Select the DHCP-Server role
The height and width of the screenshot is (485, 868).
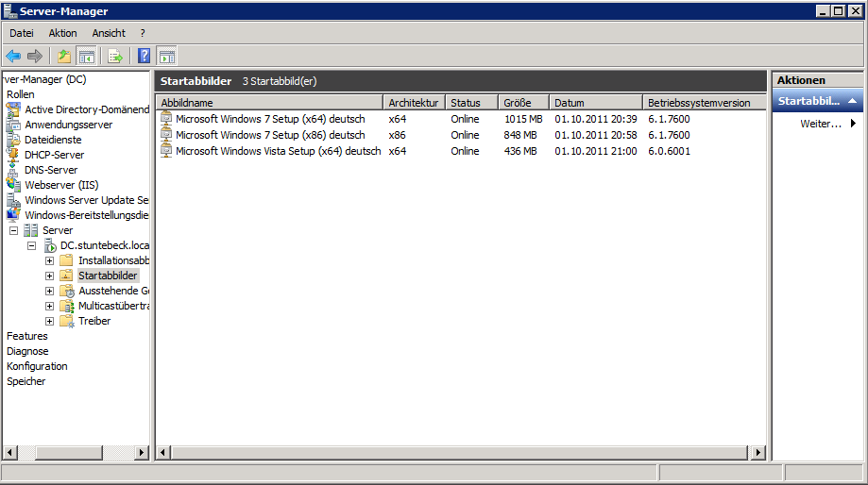click(54, 155)
